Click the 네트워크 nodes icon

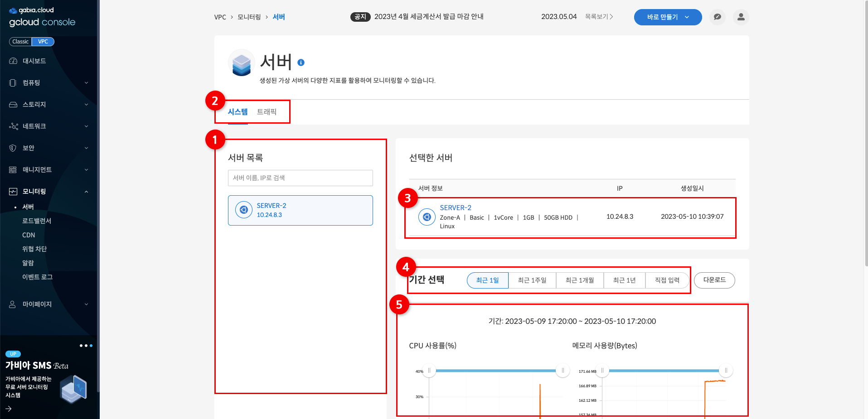13,126
